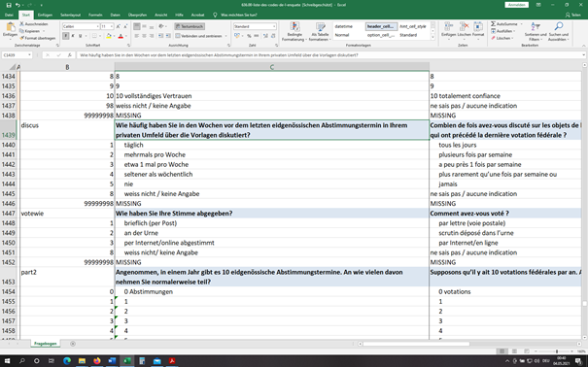Apply the yellow fill color bucket
Viewport: 588px width, 367px height.
coord(109,36)
